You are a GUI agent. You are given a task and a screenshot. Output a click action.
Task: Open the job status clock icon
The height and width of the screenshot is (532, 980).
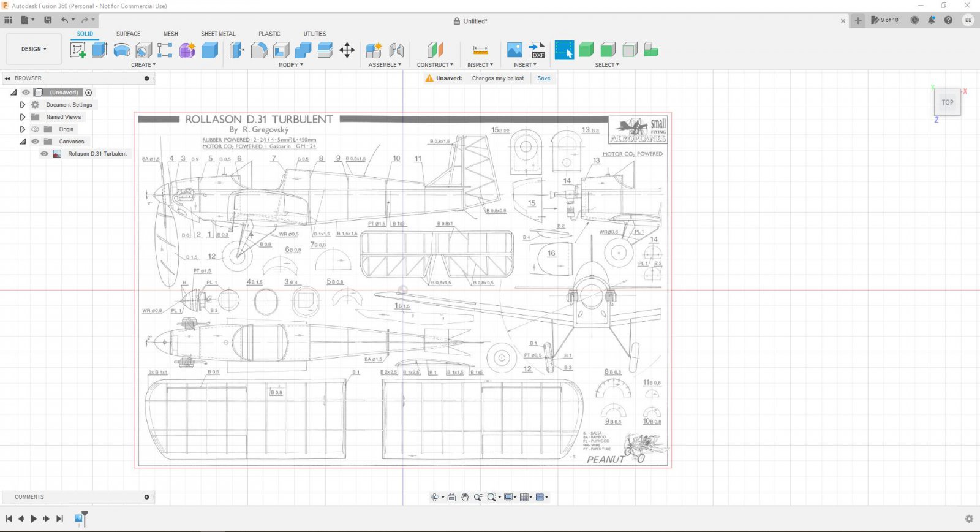click(x=914, y=20)
